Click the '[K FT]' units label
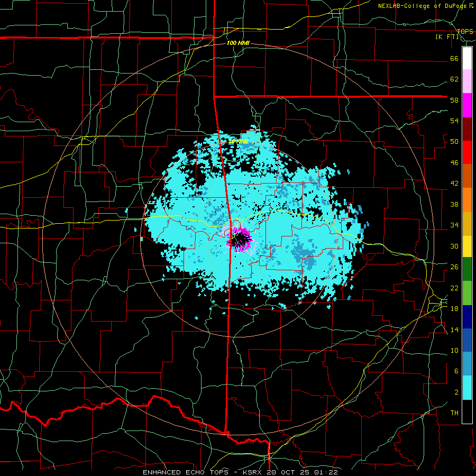The height and width of the screenshot is (476, 476). coord(447,37)
